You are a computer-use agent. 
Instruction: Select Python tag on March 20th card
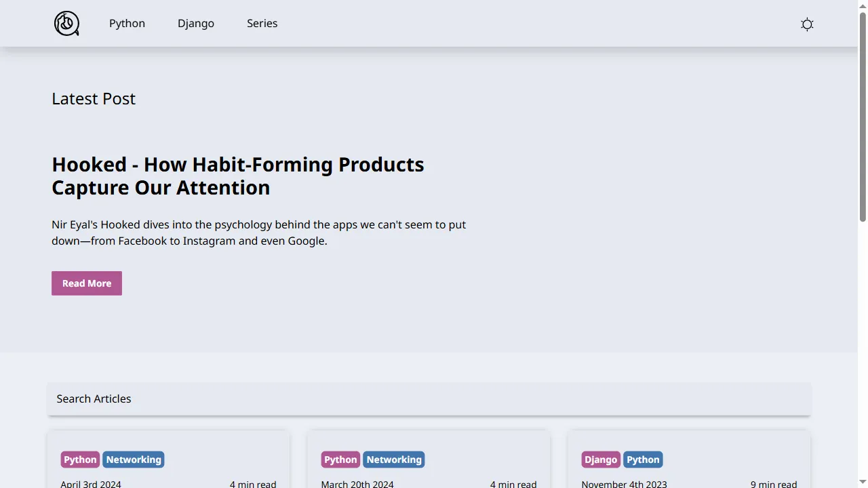(x=340, y=460)
